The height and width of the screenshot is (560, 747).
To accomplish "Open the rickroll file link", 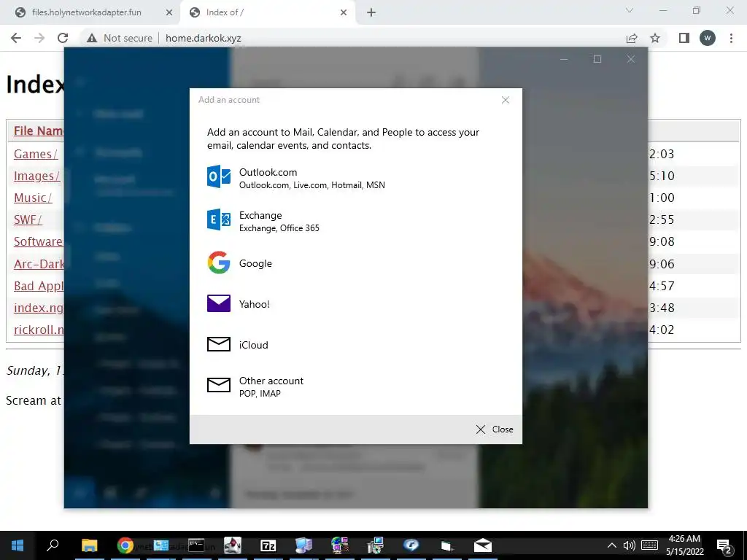I will (x=39, y=330).
